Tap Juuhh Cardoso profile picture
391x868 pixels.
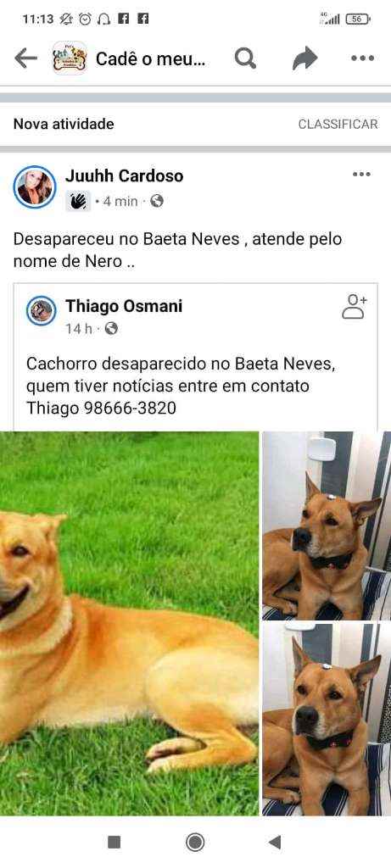pos(35,187)
